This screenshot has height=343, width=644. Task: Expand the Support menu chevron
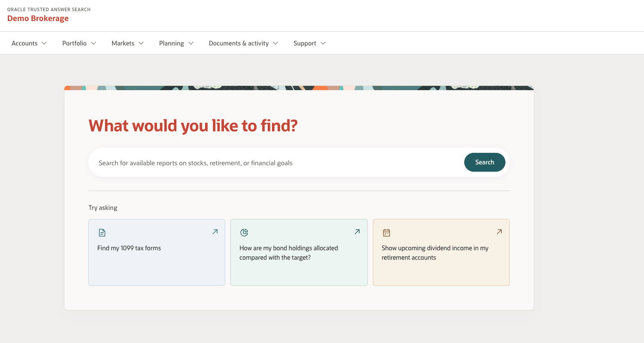[323, 43]
